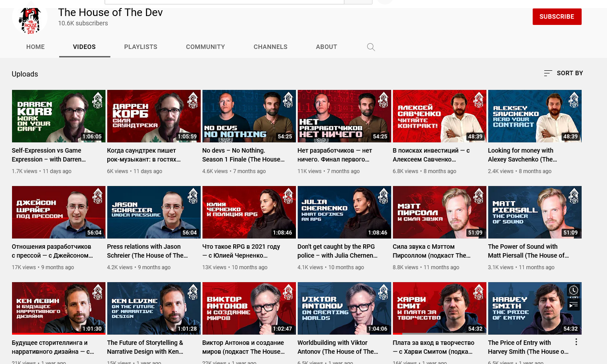This screenshot has height=364, width=607.
Task: Click title 'В поисках инвестиций — с Алексеем Савченко'
Action: [431, 155]
